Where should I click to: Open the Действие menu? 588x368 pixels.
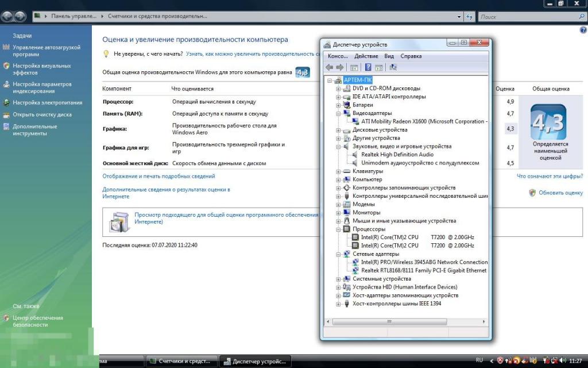(366, 56)
